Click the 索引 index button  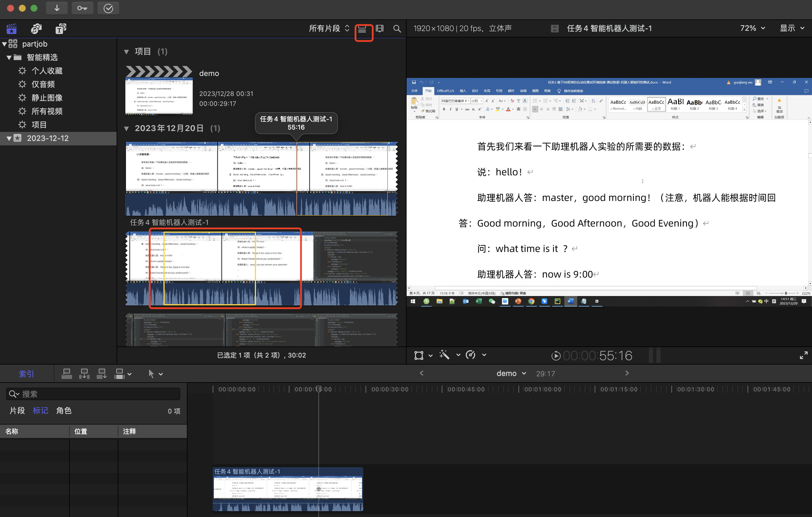(x=26, y=374)
